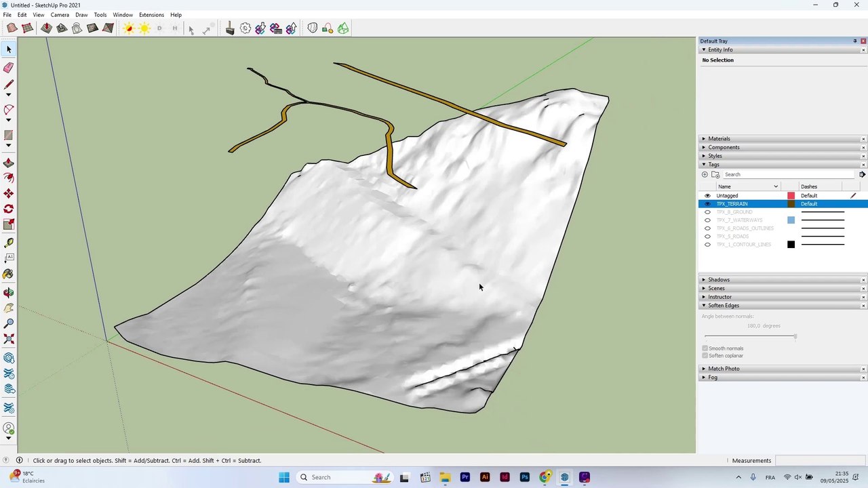This screenshot has height=488, width=868.
Task: Open the Draw menu
Action: [x=81, y=15]
